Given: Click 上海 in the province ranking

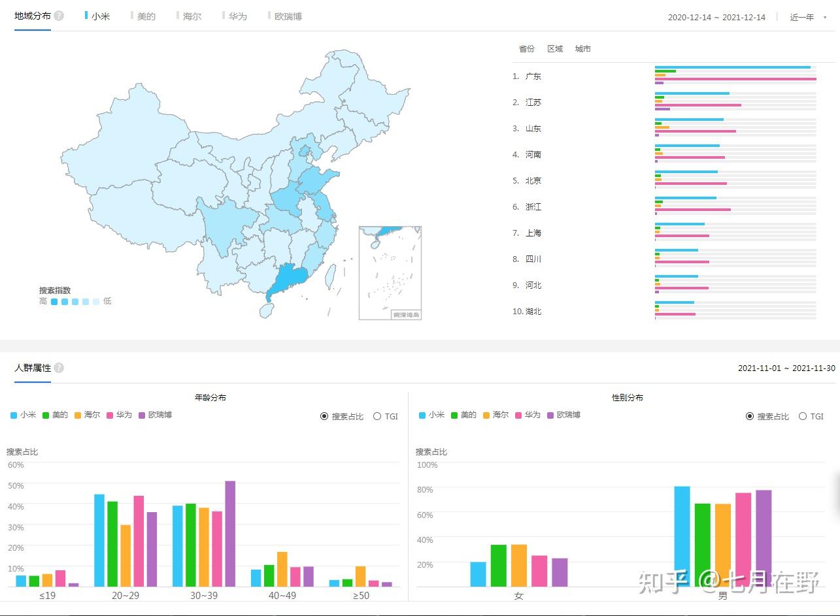Looking at the screenshot, I should (533, 233).
